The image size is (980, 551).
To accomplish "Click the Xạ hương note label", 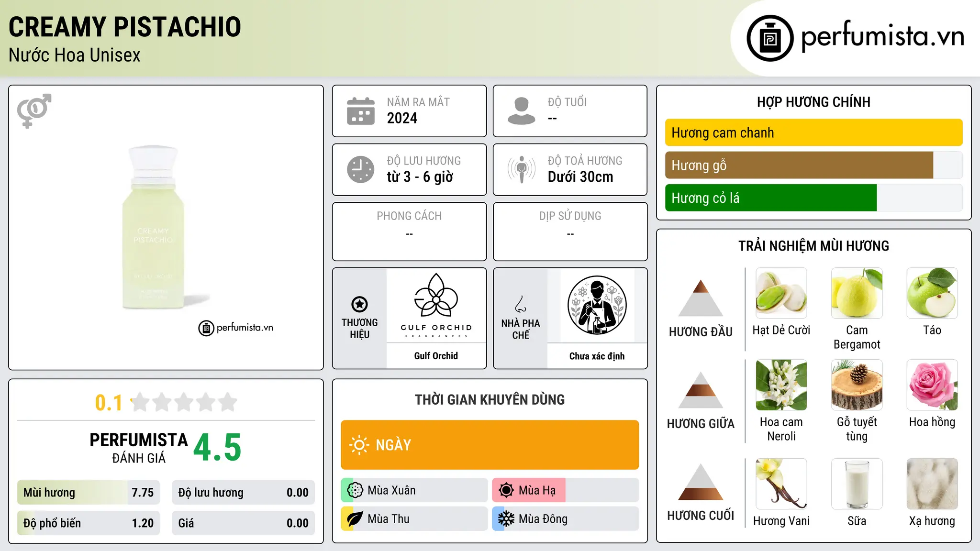I will (x=932, y=521).
